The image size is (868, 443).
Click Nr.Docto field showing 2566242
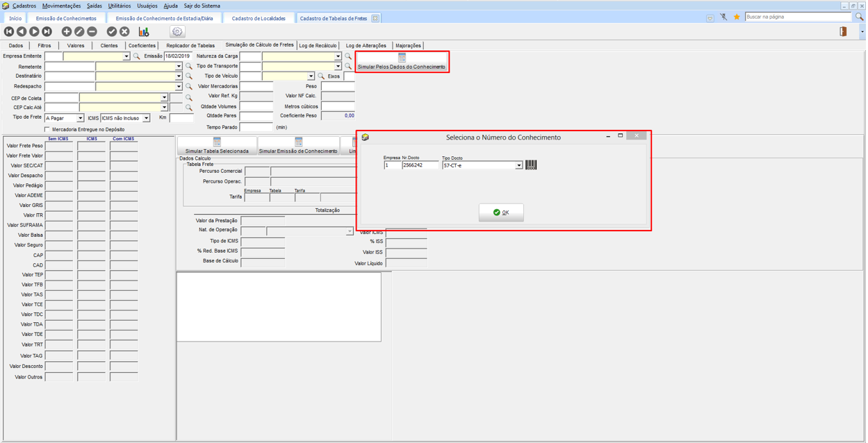click(x=420, y=165)
